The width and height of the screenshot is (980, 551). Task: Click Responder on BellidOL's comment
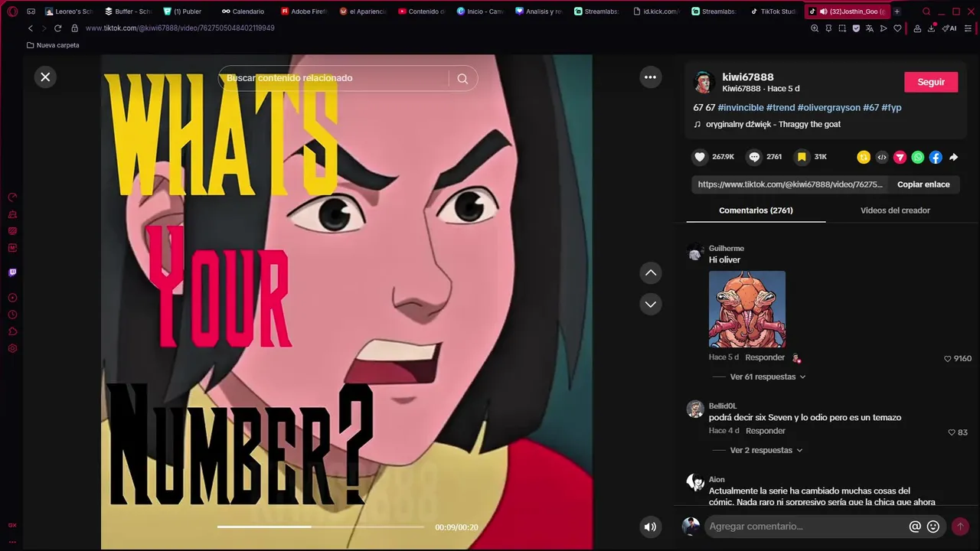tap(766, 431)
